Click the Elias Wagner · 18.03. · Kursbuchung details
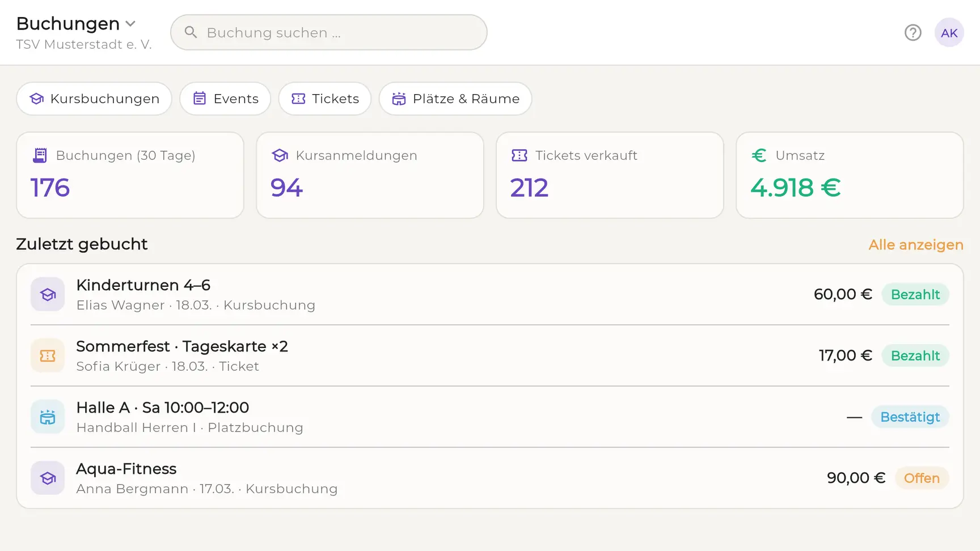The width and height of the screenshot is (980, 551). point(196,305)
